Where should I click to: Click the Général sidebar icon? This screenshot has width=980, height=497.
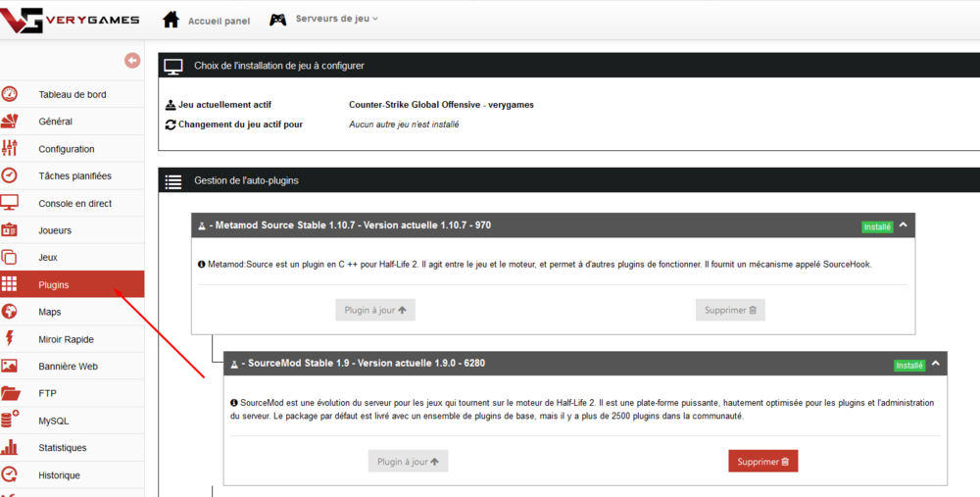(10, 122)
